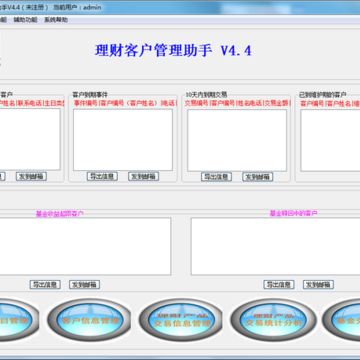Click the 当前用户：admin title text

coord(77,7)
